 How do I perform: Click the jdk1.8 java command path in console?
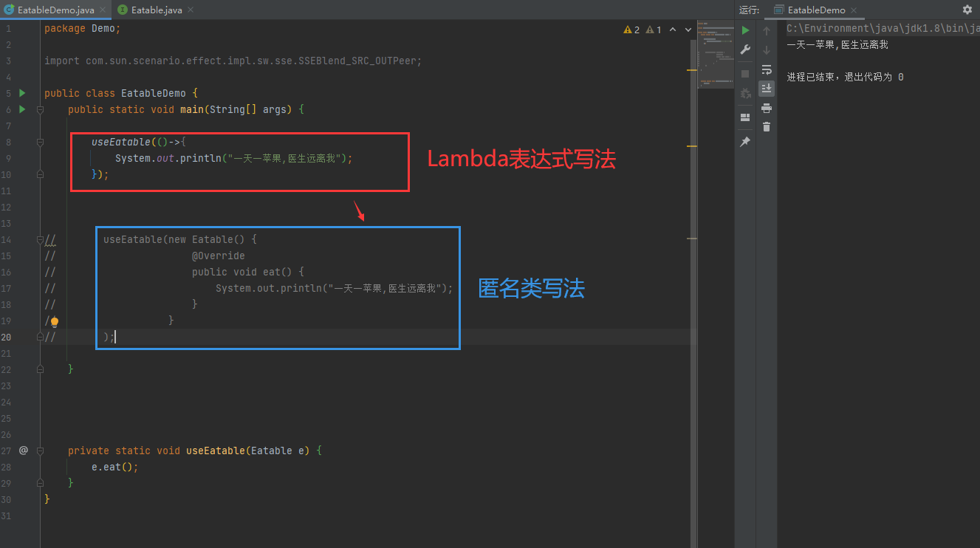tap(883, 29)
